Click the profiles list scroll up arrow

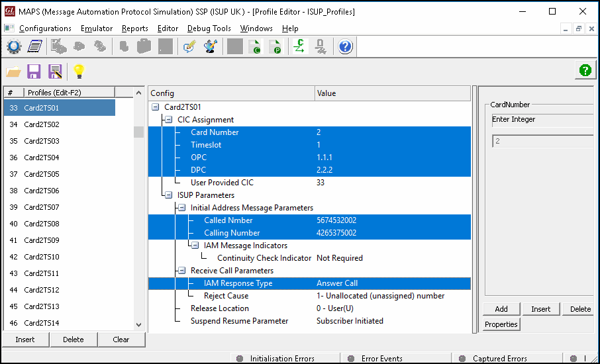(x=138, y=93)
